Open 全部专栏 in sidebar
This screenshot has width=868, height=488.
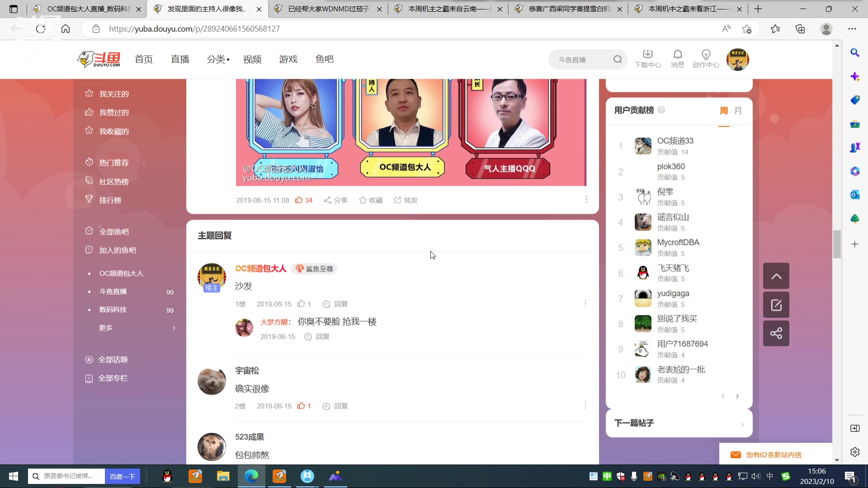coord(107,378)
